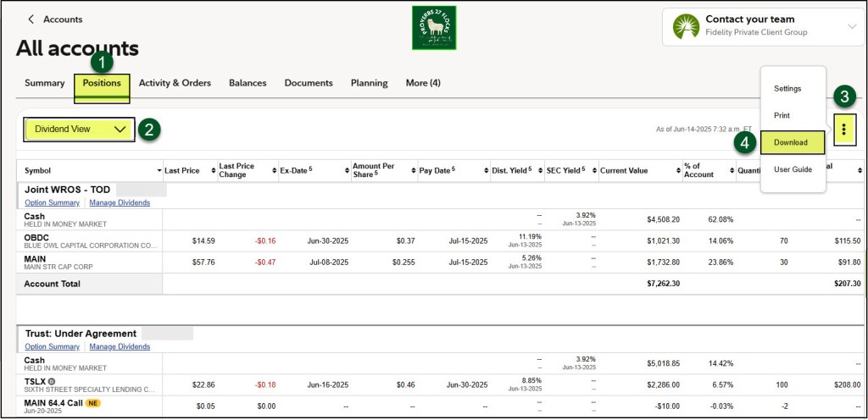Click the NE badge on MAIN call

[92, 401]
